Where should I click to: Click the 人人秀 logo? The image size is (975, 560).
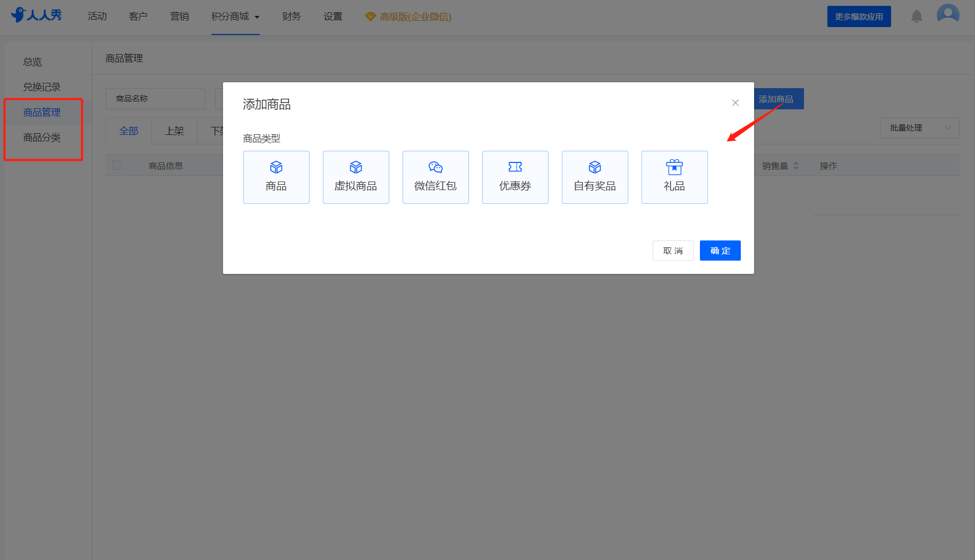36,15
